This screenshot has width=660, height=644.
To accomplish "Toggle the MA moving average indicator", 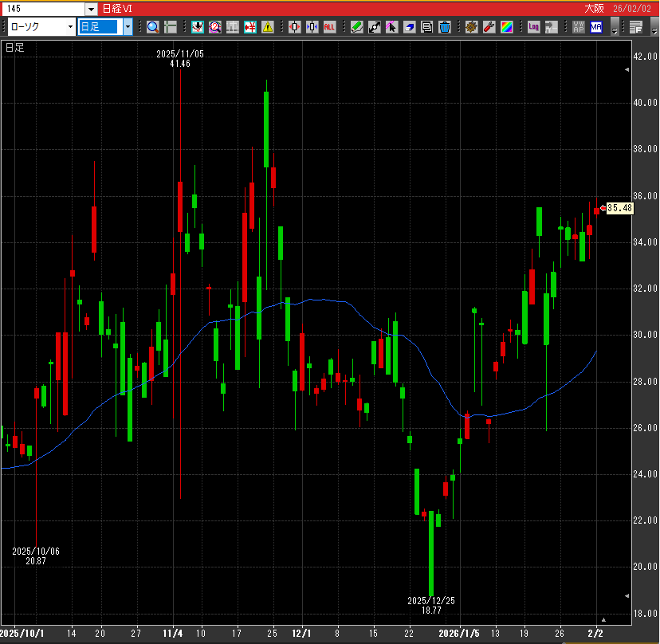I will (596, 27).
